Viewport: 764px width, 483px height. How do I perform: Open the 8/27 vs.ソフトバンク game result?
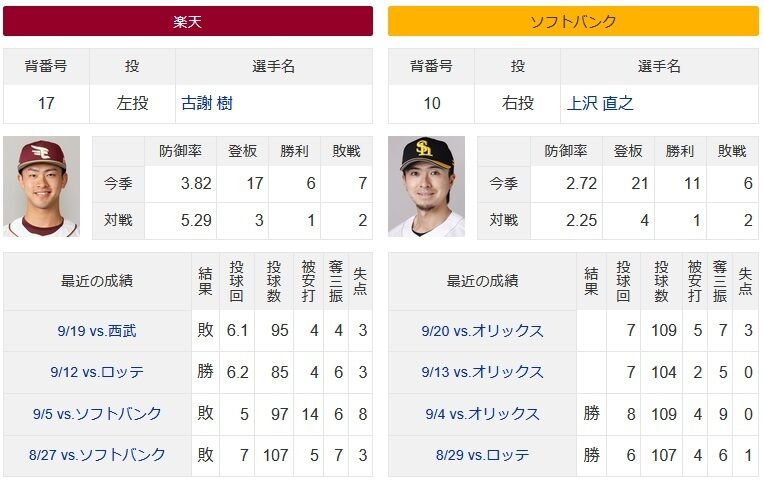click(97, 455)
